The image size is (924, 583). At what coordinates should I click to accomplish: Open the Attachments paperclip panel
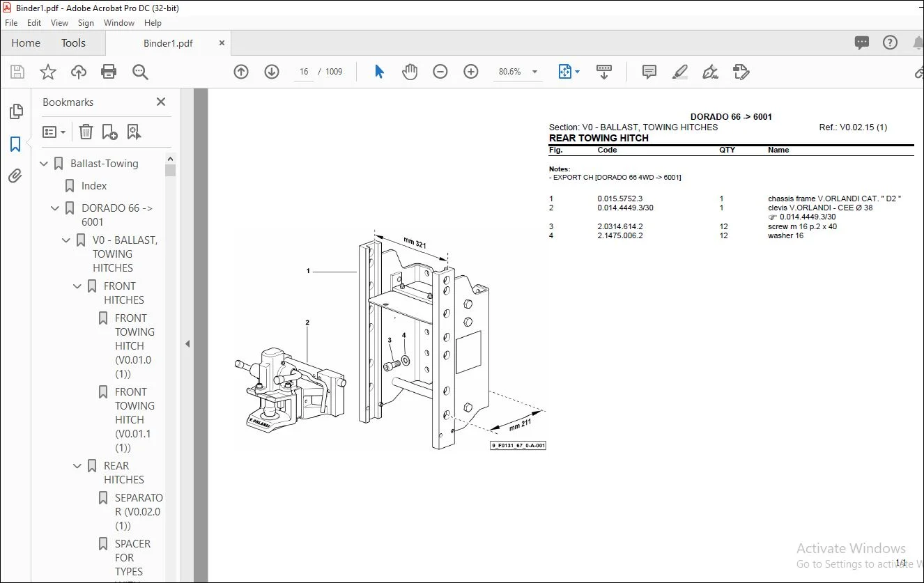[15, 176]
